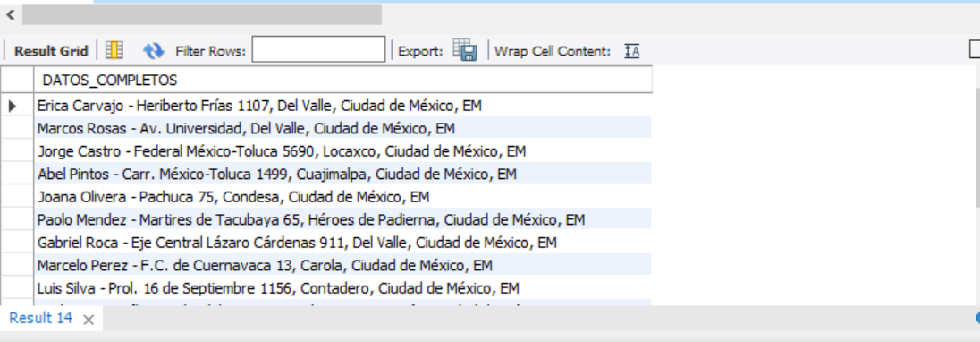Select the Luis Silva row
Screen dimensions: 980x342
point(342,288)
